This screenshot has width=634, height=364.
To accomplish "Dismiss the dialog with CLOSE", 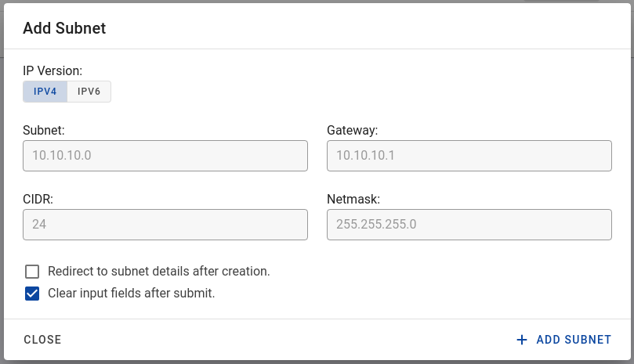I will point(42,340).
